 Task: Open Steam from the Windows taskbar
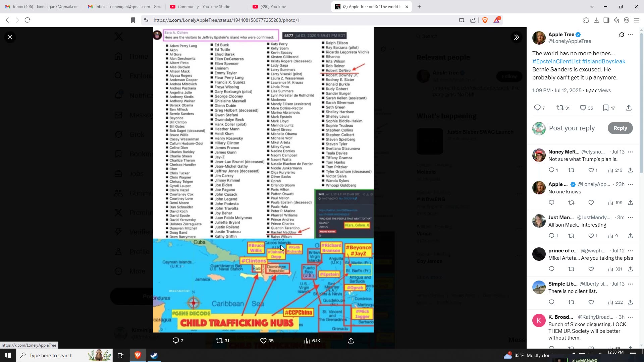pyautogui.click(x=154, y=355)
